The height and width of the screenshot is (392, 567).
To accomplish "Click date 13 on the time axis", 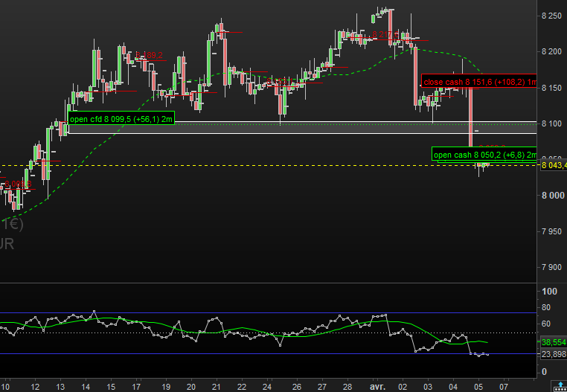I will pos(60,387).
